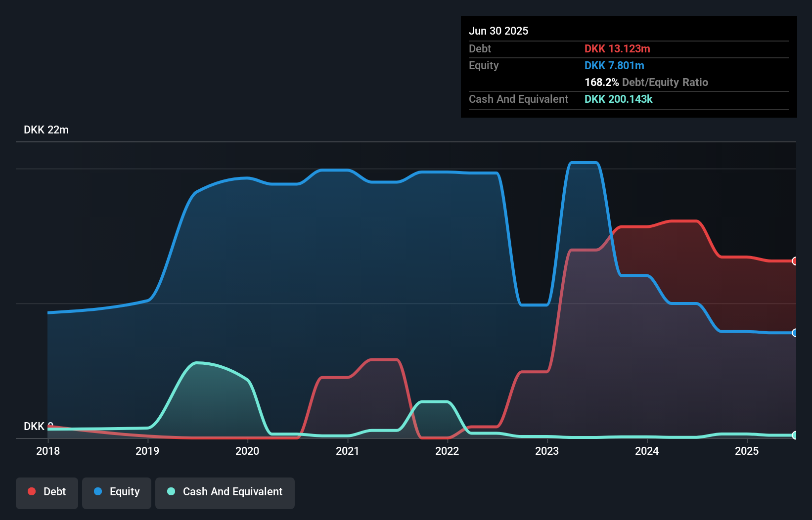The height and width of the screenshot is (520, 812).
Task: Click the Cash value DKK 200.143k
Action: click(x=618, y=99)
